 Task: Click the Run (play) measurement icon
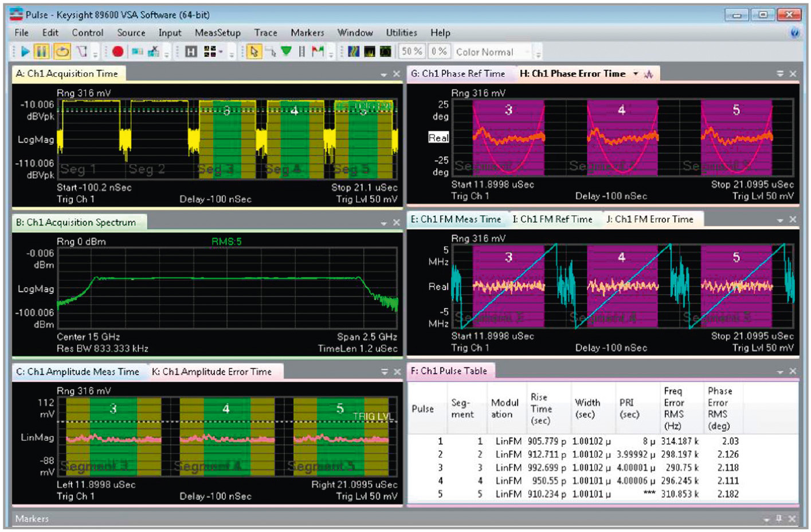[x=25, y=52]
